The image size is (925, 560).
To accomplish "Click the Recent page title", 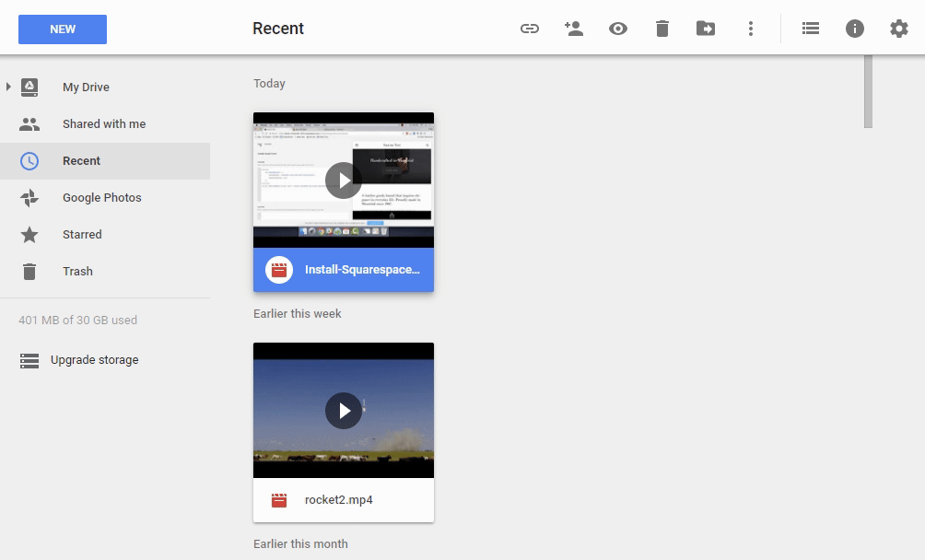I will 278,29.
